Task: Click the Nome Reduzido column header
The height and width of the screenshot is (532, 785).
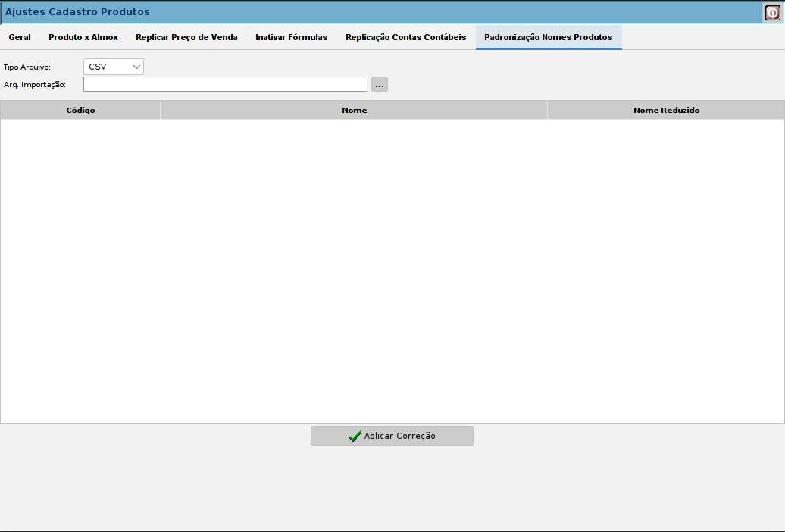Action: pos(666,111)
